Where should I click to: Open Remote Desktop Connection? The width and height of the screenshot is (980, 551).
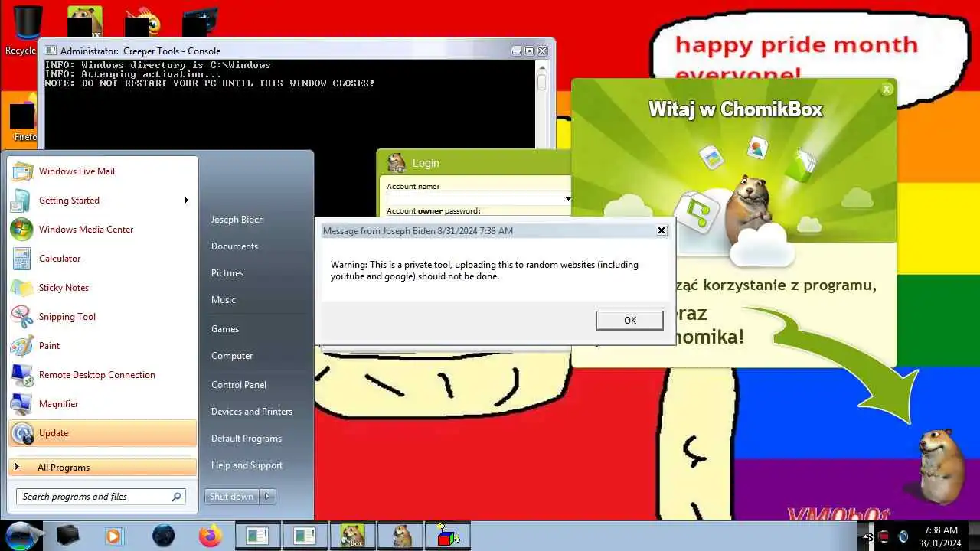coord(103,375)
